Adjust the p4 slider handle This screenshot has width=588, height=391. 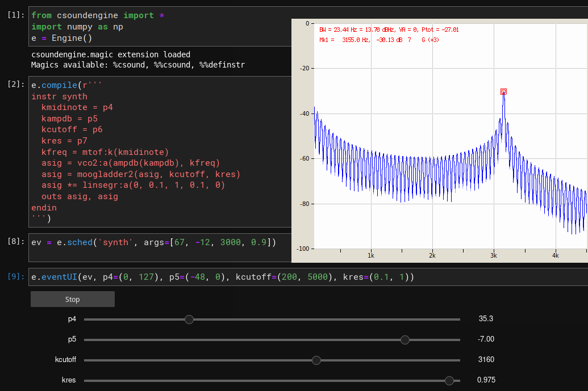tap(189, 319)
